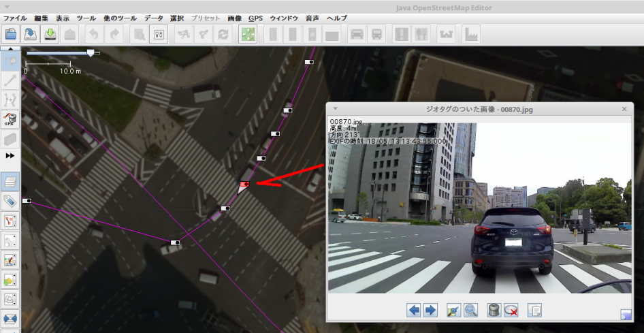
Task: Center map view on the image
Action: (x=454, y=310)
